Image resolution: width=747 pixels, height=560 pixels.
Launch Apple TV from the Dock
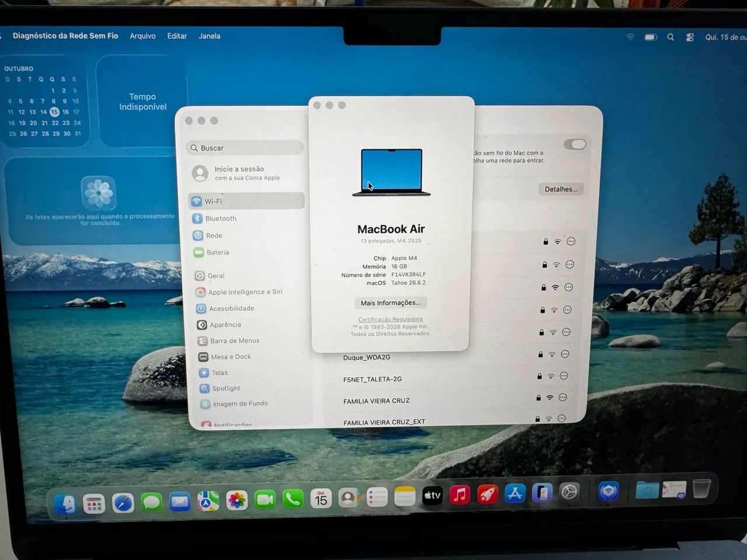(x=432, y=496)
